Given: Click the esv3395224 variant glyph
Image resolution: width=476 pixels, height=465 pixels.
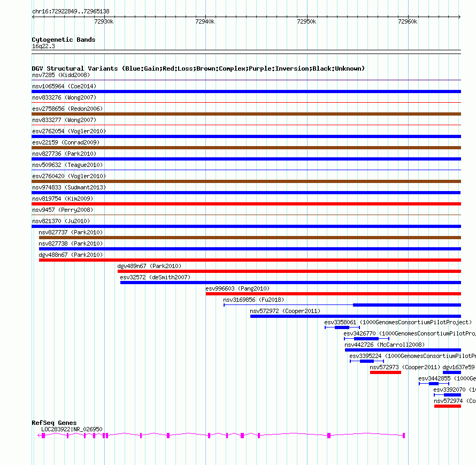Looking at the screenshot, I should [367, 361].
